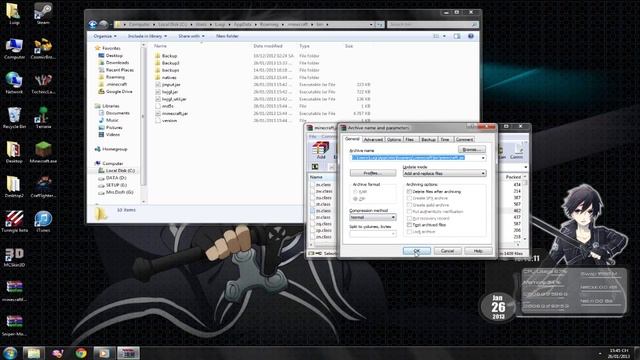Select the Terraria desktop shortcut
The image size is (640, 360).
(x=43, y=118)
